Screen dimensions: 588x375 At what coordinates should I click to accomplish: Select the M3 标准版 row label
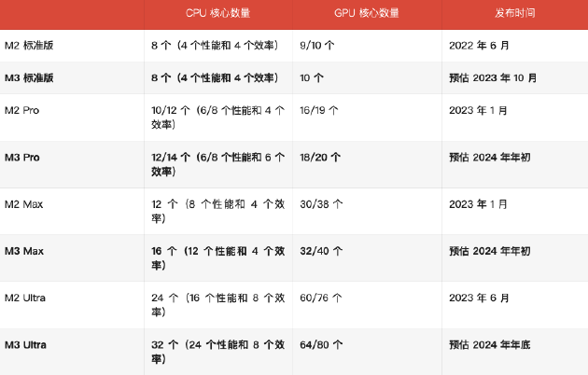(29, 78)
